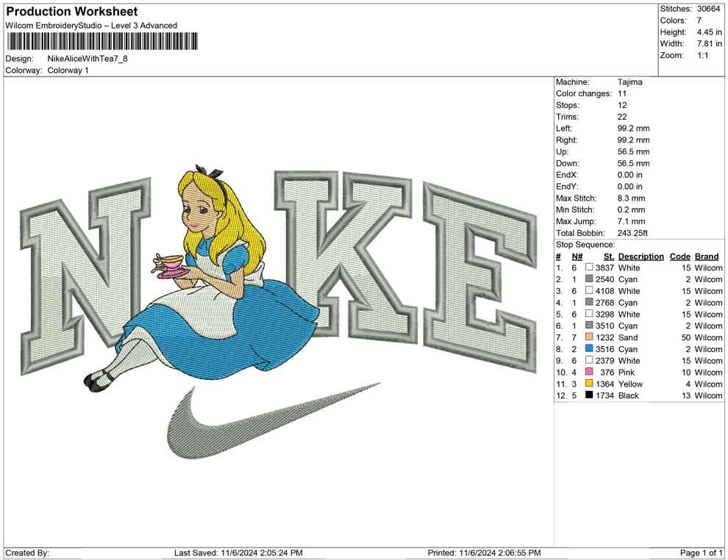Image resolution: width=728 pixels, height=560 pixels.
Task: Click the Sand color swatch in row 7
Action: tap(589, 337)
